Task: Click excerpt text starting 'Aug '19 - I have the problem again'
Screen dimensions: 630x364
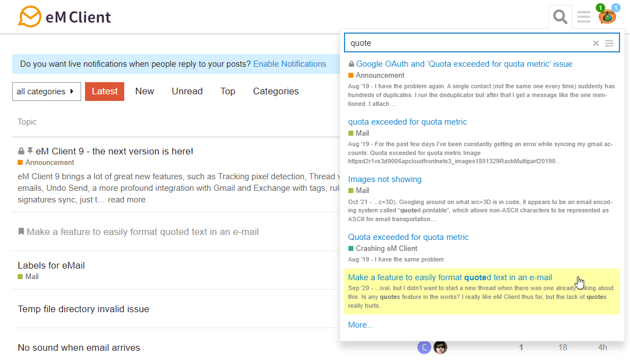Action: coord(481,95)
